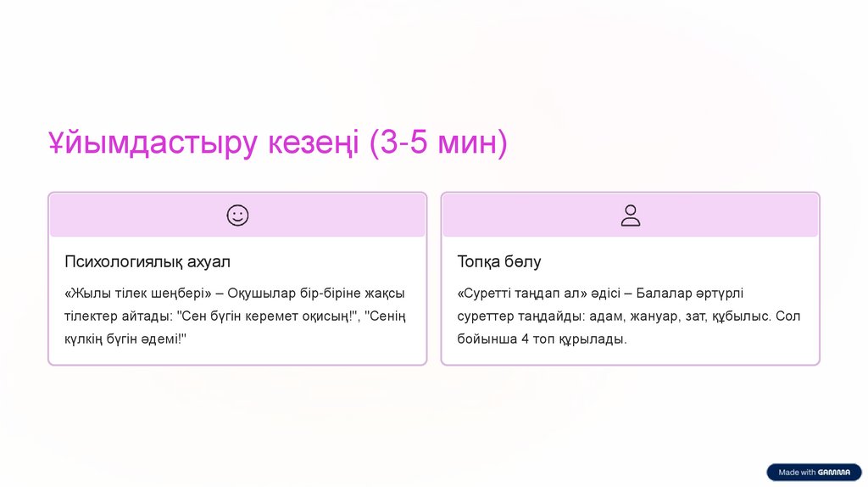
Task: Select the Топқа бөлу card heading
Action: [x=499, y=261]
